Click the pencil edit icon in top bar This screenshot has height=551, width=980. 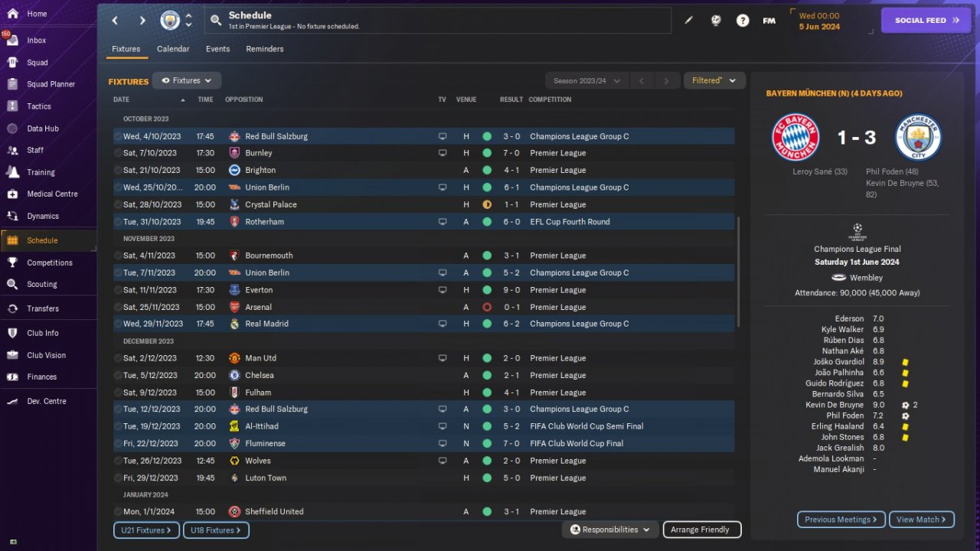coord(688,21)
